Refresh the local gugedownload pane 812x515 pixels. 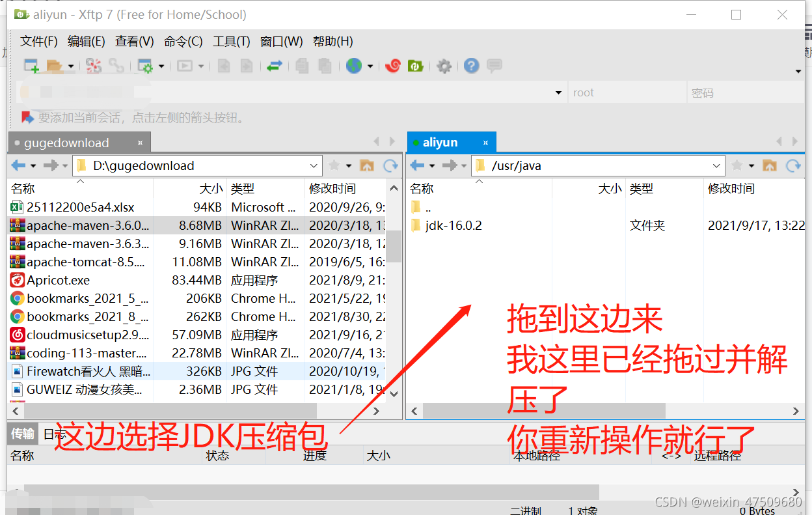tap(391, 166)
